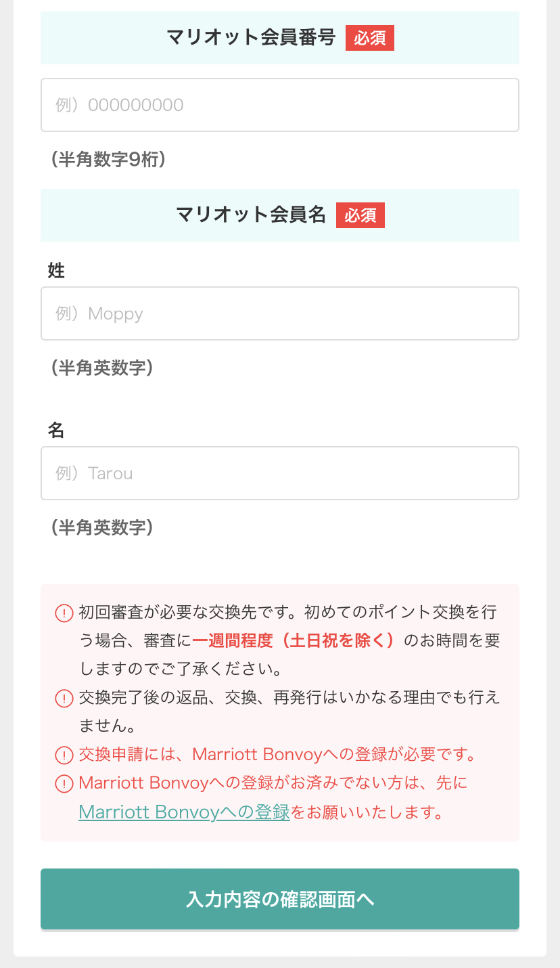
Task: Click the 必須 badge next to マリオット会員番号
Action: pyautogui.click(x=370, y=38)
